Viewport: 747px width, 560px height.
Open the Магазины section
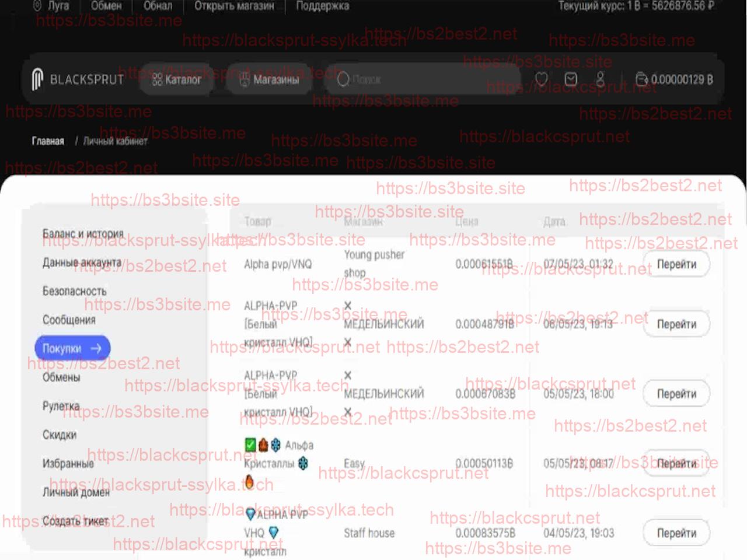271,79
